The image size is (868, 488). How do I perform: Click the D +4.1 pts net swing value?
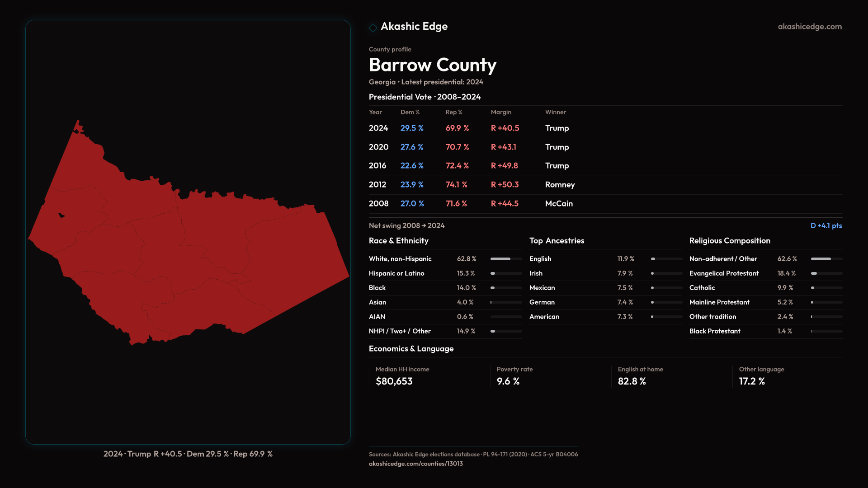coord(826,225)
